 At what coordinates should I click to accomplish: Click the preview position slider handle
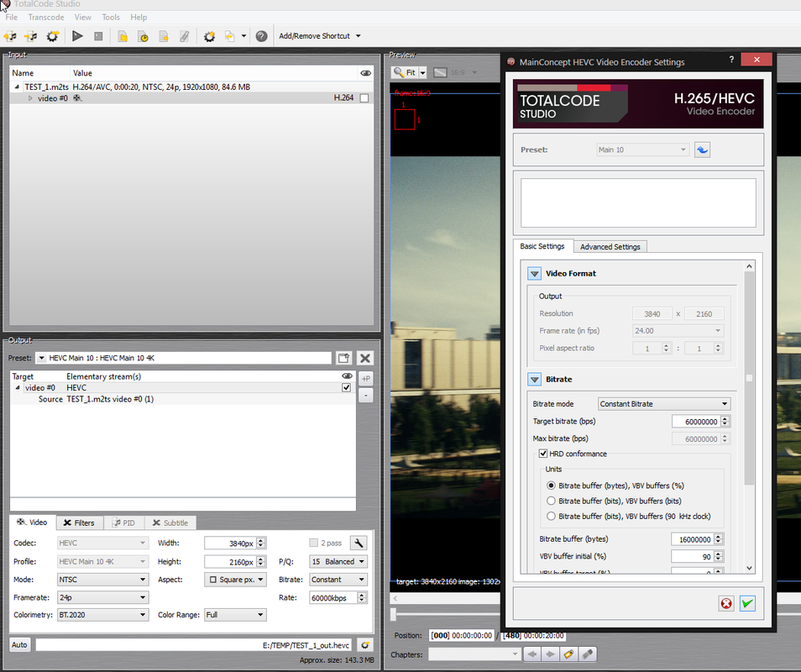coord(393,614)
